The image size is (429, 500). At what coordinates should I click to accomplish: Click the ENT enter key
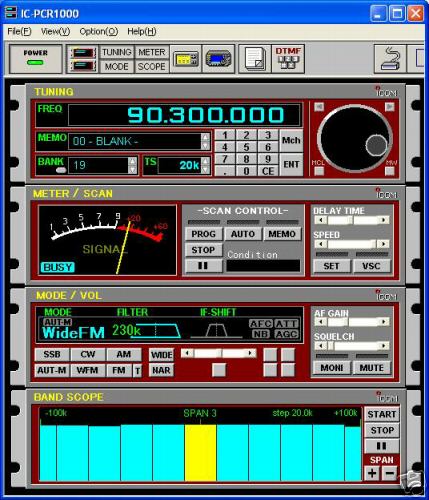coord(291,164)
